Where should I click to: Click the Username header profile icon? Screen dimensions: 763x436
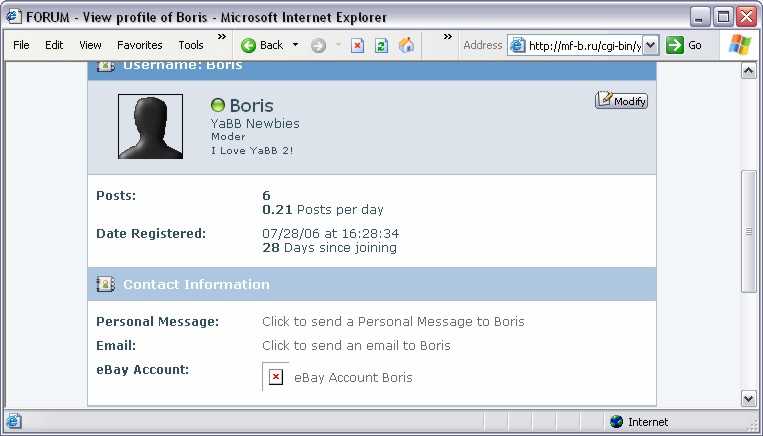(x=106, y=66)
